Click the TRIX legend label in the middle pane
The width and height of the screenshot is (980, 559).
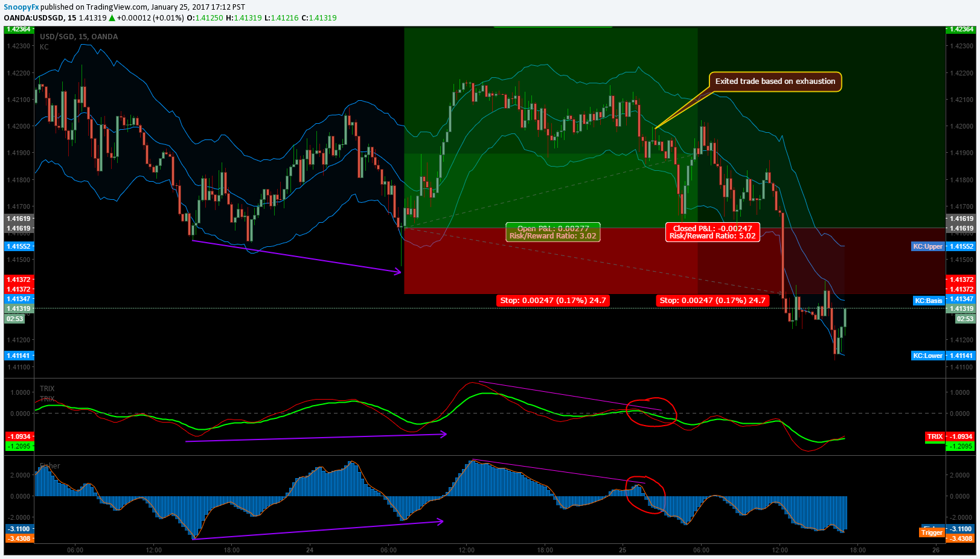(47, 389)
